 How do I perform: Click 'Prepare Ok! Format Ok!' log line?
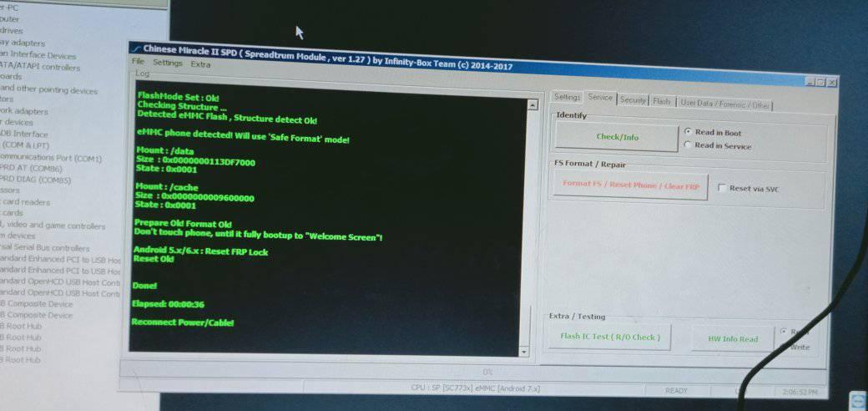(x=183, y=224)
